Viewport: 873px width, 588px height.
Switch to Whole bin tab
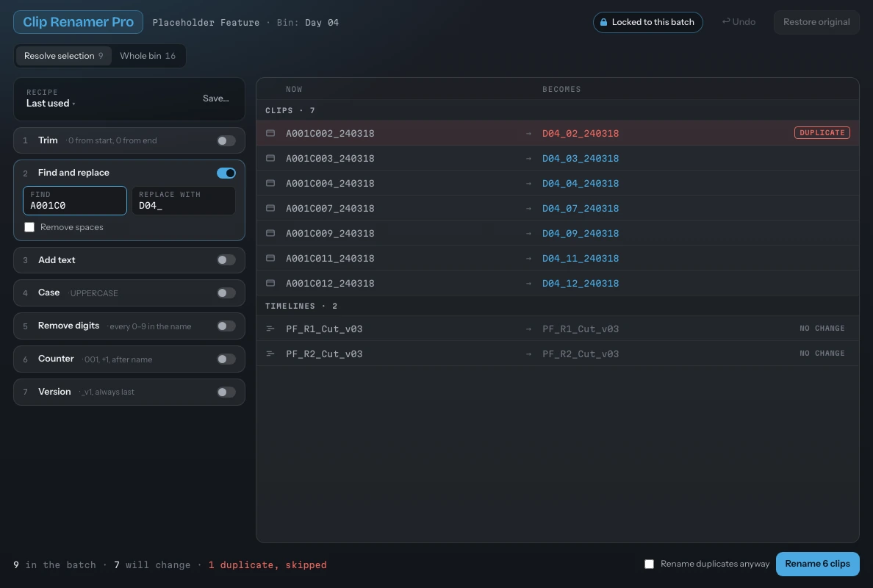point(148,56)
